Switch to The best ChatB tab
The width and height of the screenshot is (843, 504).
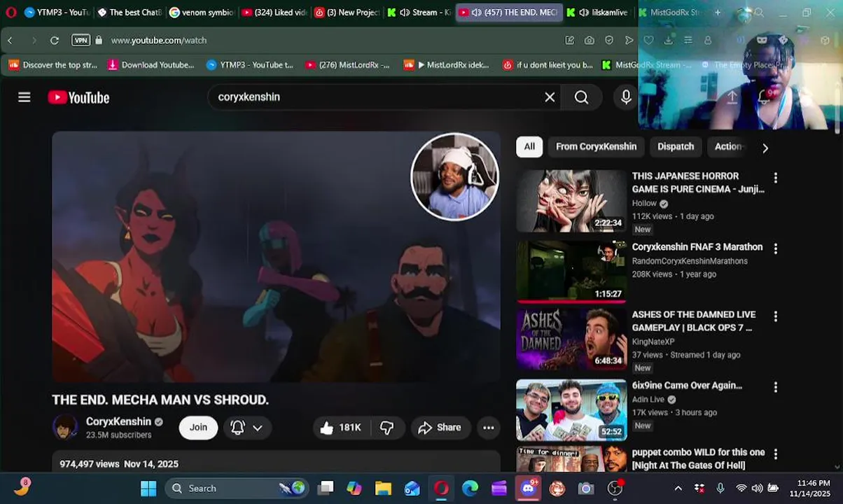(x=129, y=13)
